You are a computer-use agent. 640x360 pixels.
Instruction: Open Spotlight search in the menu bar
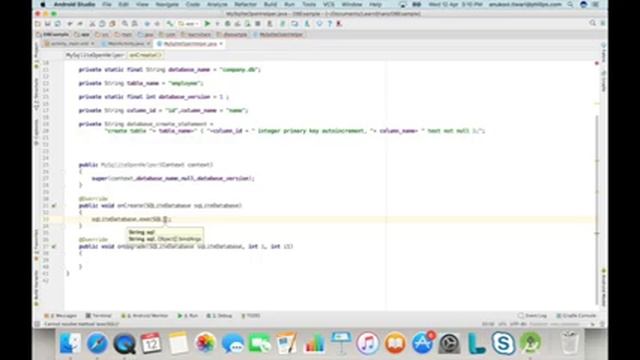click(570, 4)
